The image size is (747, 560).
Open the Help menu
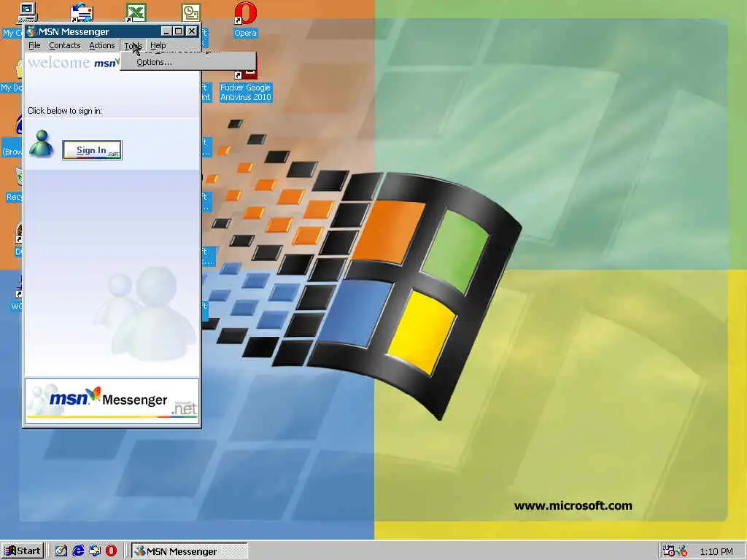(158, 45)
